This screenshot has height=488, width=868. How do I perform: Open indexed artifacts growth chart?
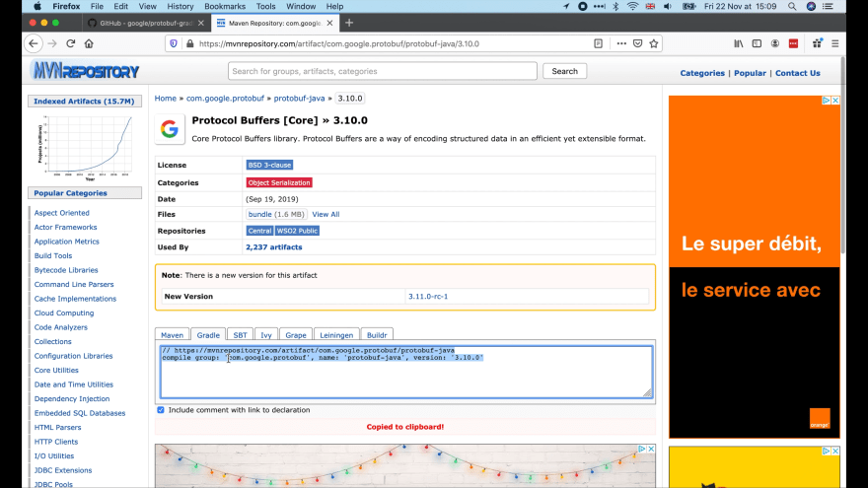[x=85, y=148]
